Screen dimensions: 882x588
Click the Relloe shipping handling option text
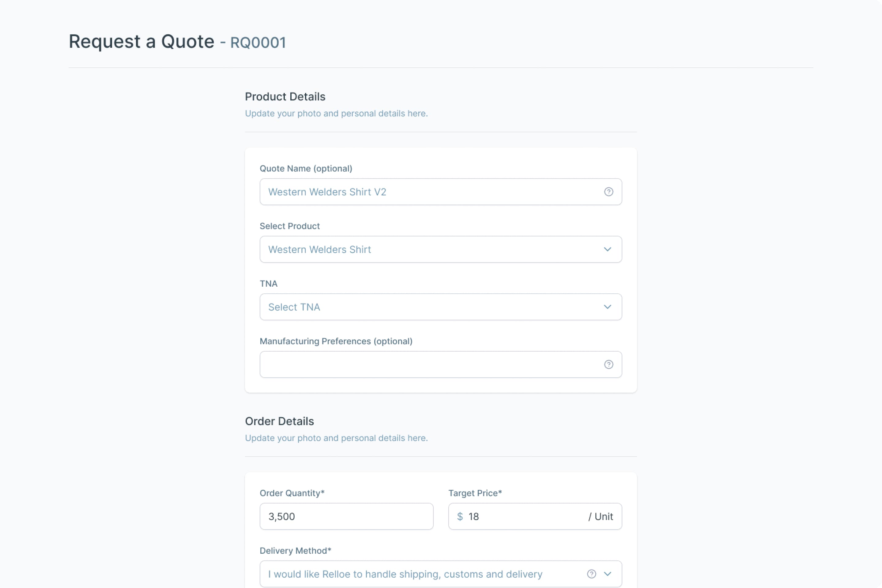[405, 574]
